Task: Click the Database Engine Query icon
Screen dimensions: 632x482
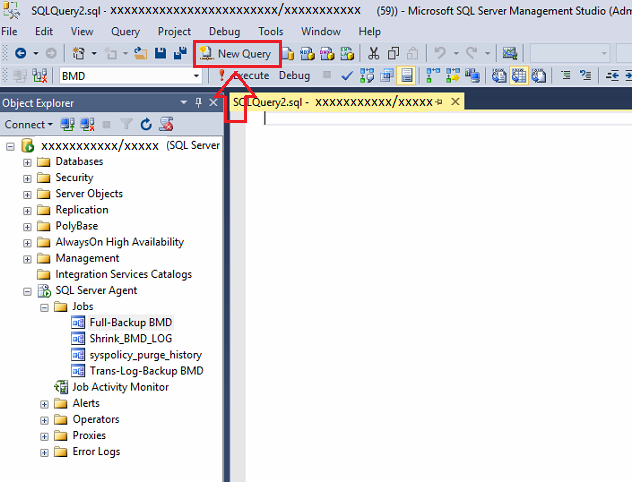Action: pos(288,54)
